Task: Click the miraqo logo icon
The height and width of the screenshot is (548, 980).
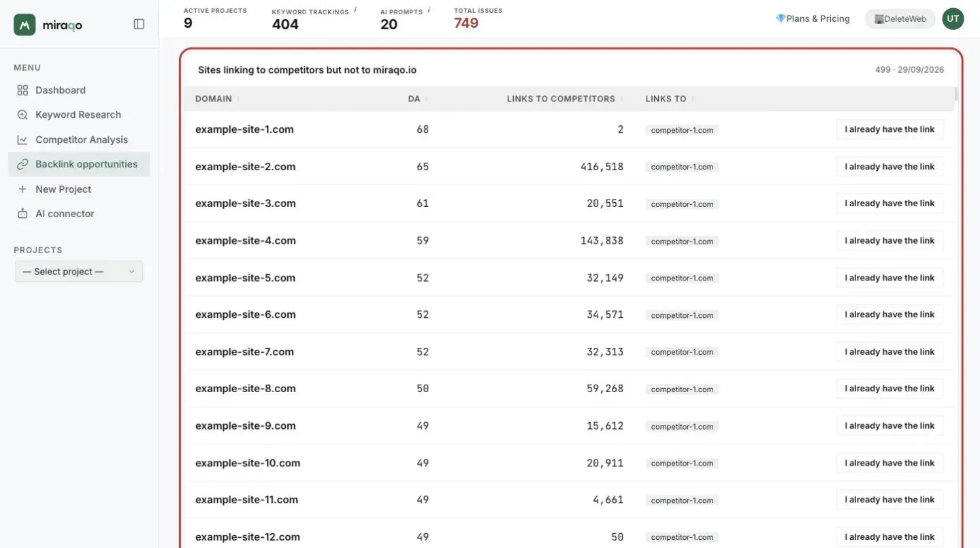Action: [24, 25]
